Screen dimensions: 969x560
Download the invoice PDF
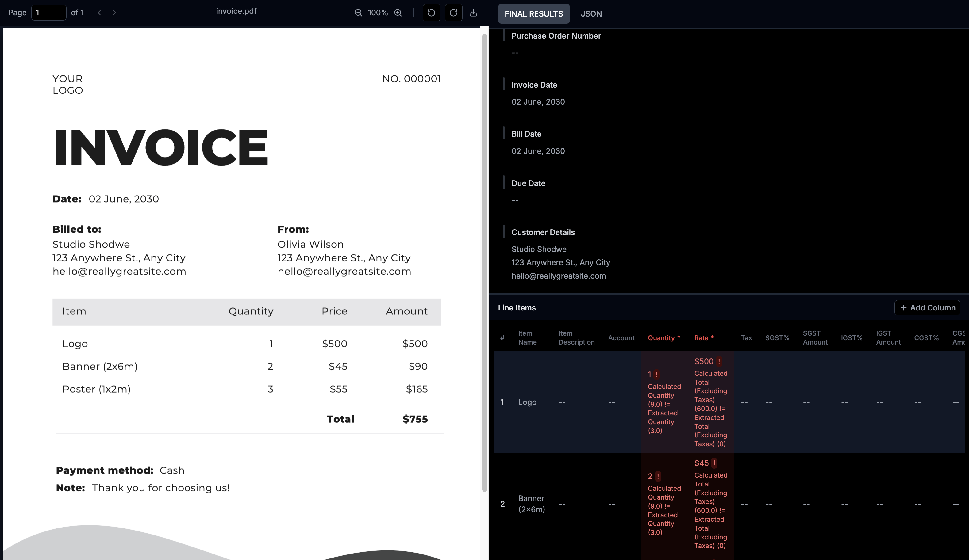(x=473, y=13)
